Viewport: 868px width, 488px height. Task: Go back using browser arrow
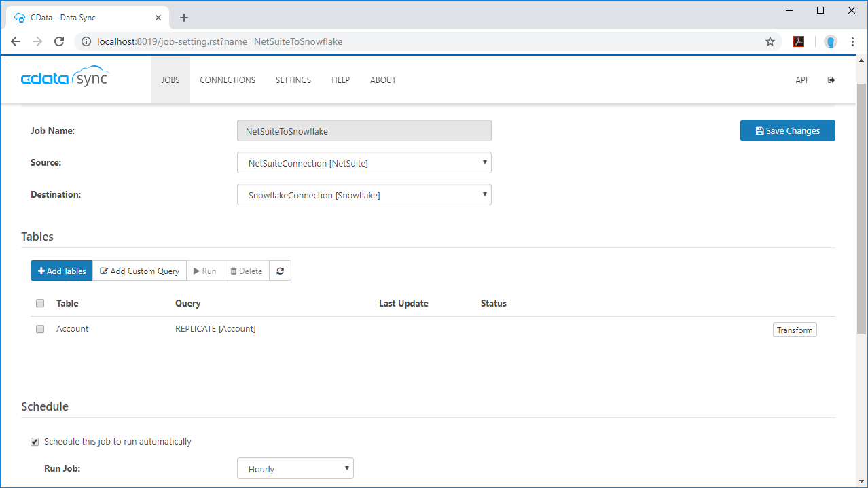[x=16, y=41]
